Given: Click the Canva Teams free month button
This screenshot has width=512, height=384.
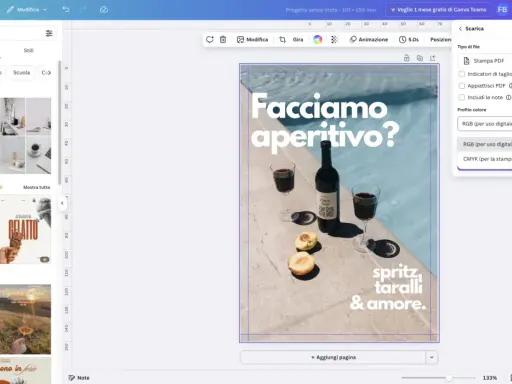Looking at the screenshot, I should (438, 10).
